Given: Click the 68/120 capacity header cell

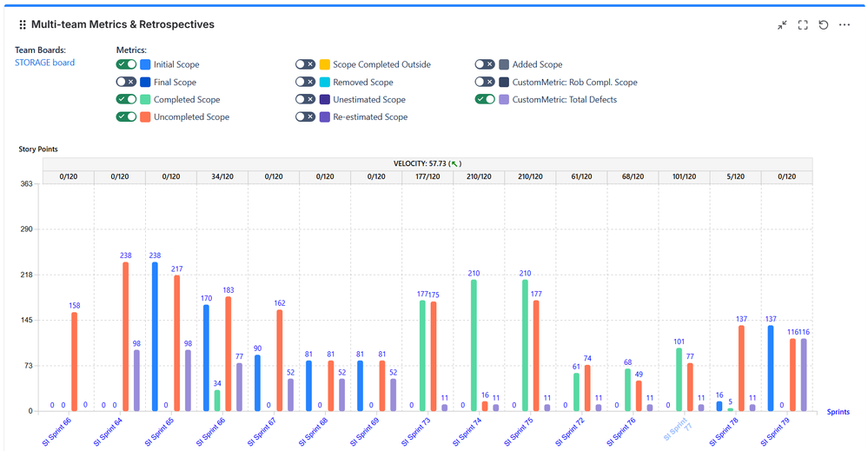Looking at the screenshot, I should click(633, 176).
